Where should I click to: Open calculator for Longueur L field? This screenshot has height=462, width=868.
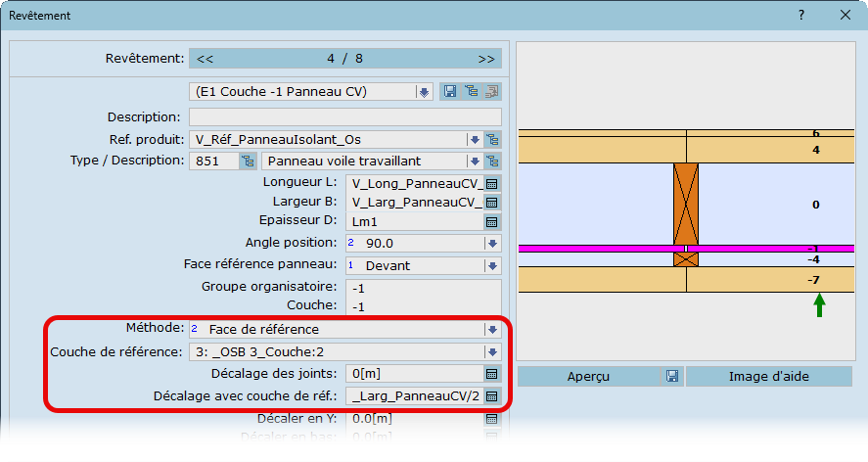[492, 183]
